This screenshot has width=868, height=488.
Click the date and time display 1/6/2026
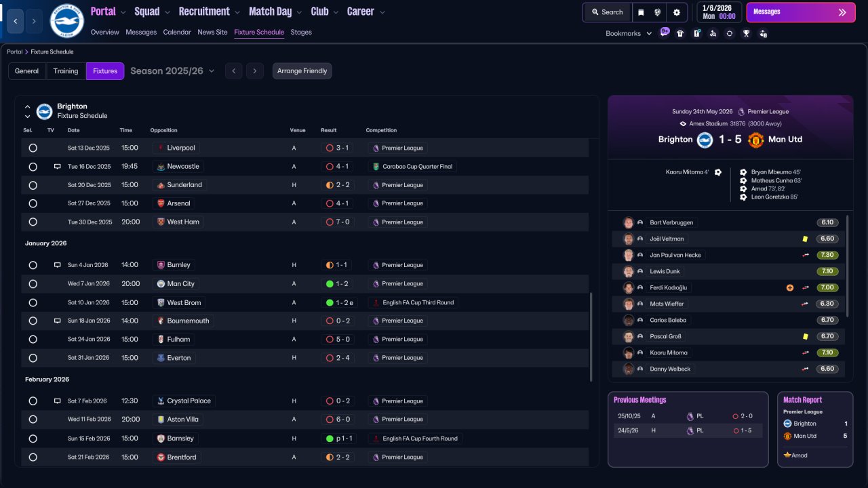click(718, 12)
